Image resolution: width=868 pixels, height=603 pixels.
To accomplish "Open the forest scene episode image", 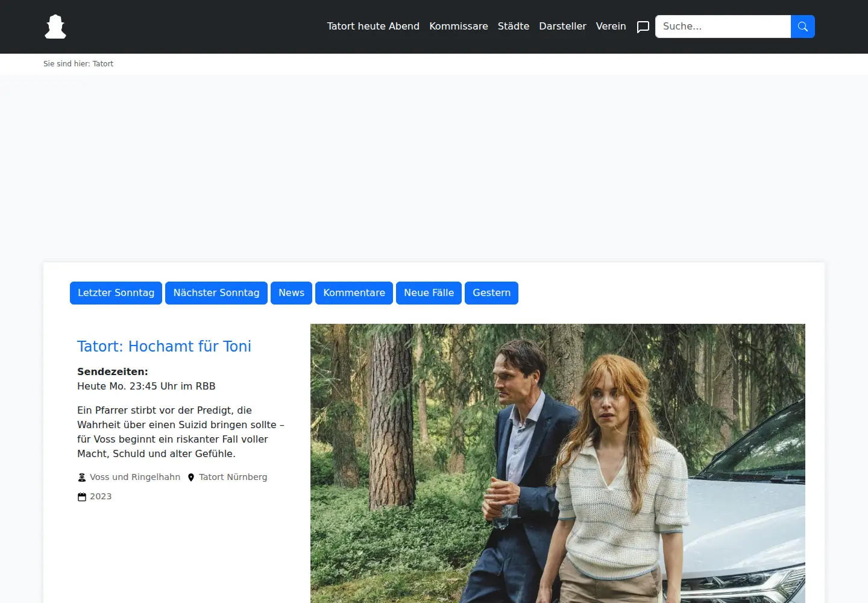I will click(x=558, y=463).
